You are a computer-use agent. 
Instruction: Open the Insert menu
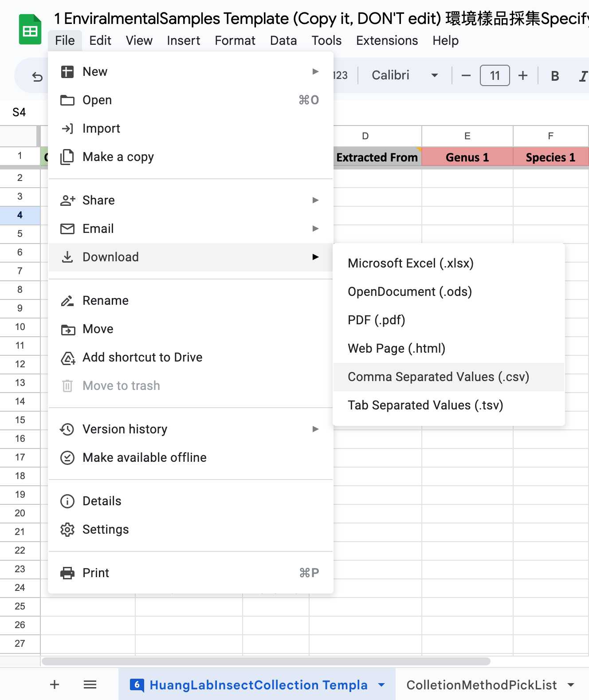pyautogui.click(x=184, y=40)
